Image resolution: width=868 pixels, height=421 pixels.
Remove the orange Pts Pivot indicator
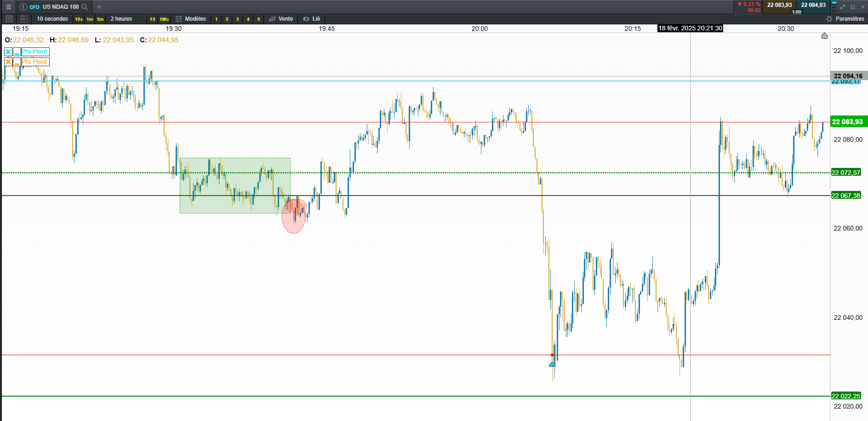(8, 62)
